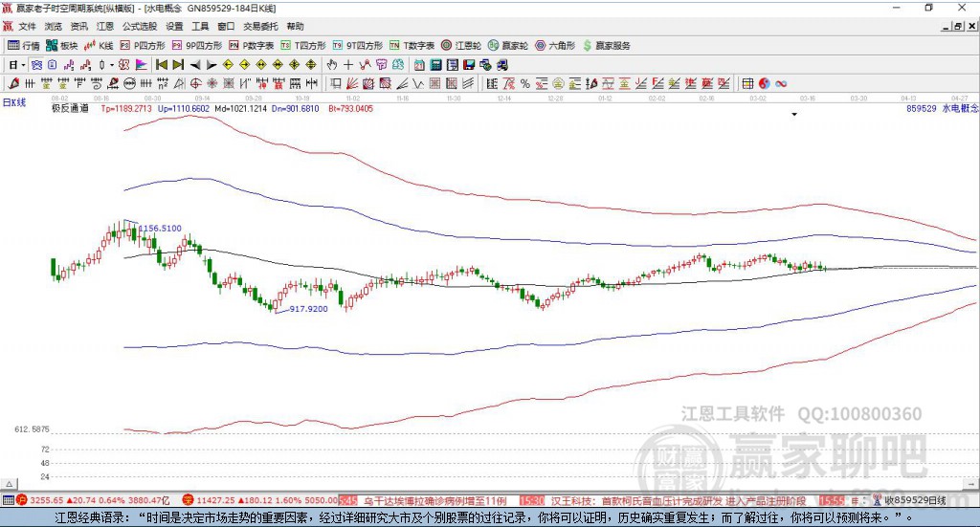Select the red fan lines tool
Image resolution: width=980 pixels, height=527 pixels.
point(352,83)
